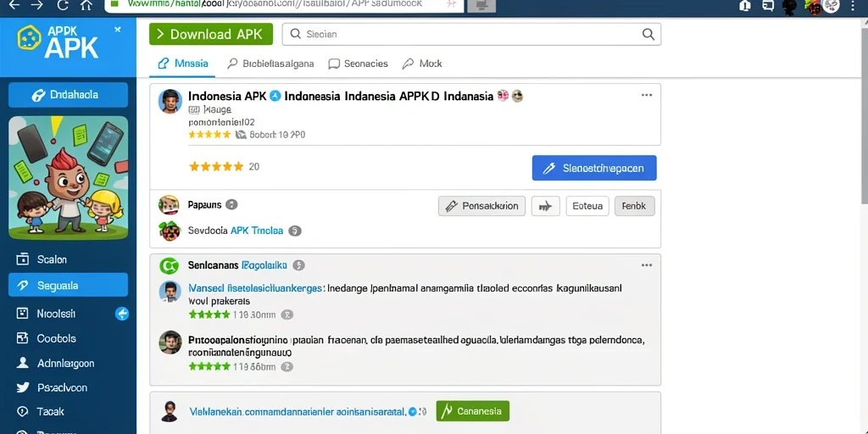Screen dimensions: 868x434
Task: Click the Eoteua button
Action: tap(587, 206)
